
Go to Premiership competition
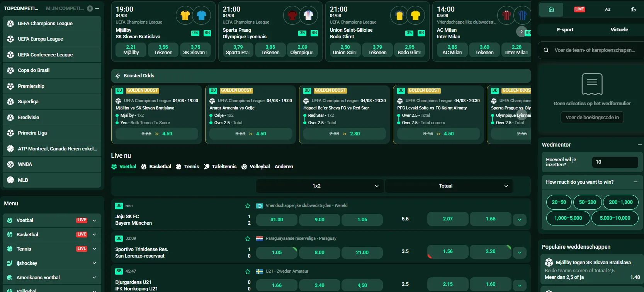pyautogui.click(x=52, y=86)
